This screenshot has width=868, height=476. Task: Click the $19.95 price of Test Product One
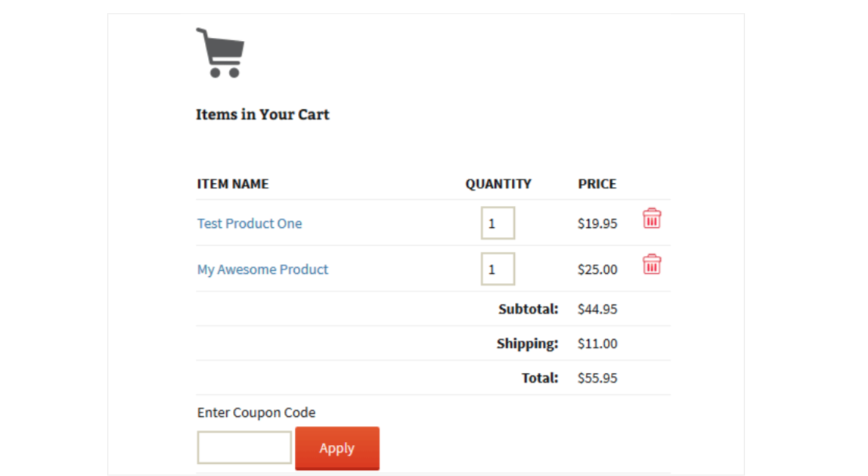(x=597, y=224)
